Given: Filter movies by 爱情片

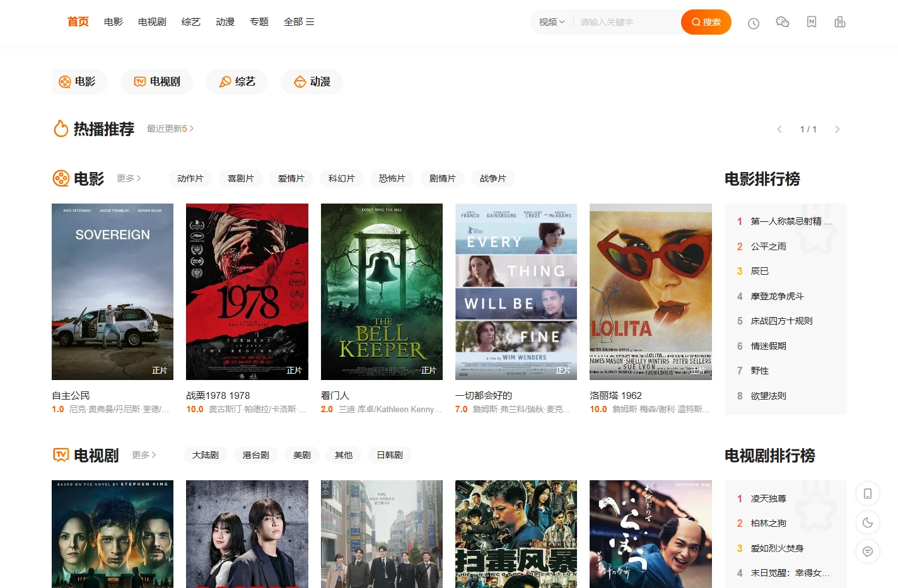Looking at the screenshot, I should click(291, 178).
